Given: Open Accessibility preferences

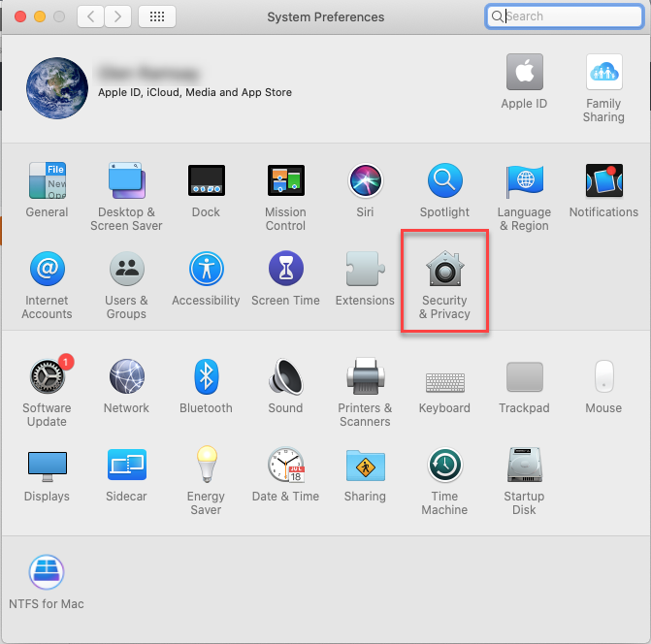Looking at the screenshot, I should click(x=206, y=278).
